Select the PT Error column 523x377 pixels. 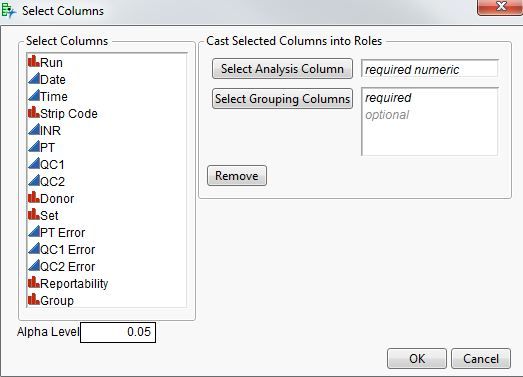pyautogui.click(x=107, y=233)
